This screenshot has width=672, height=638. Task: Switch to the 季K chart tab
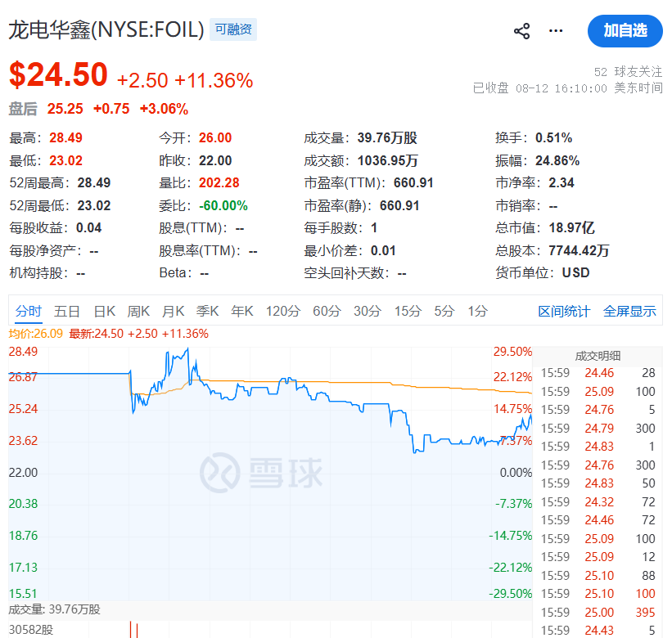click(207, 311)
